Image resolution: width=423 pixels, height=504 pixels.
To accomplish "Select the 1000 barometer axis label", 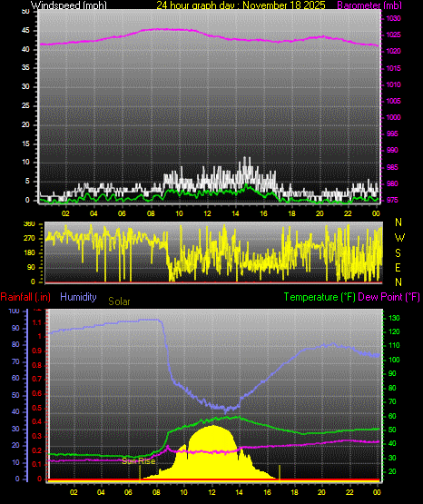I will click(x=393, y=117).
